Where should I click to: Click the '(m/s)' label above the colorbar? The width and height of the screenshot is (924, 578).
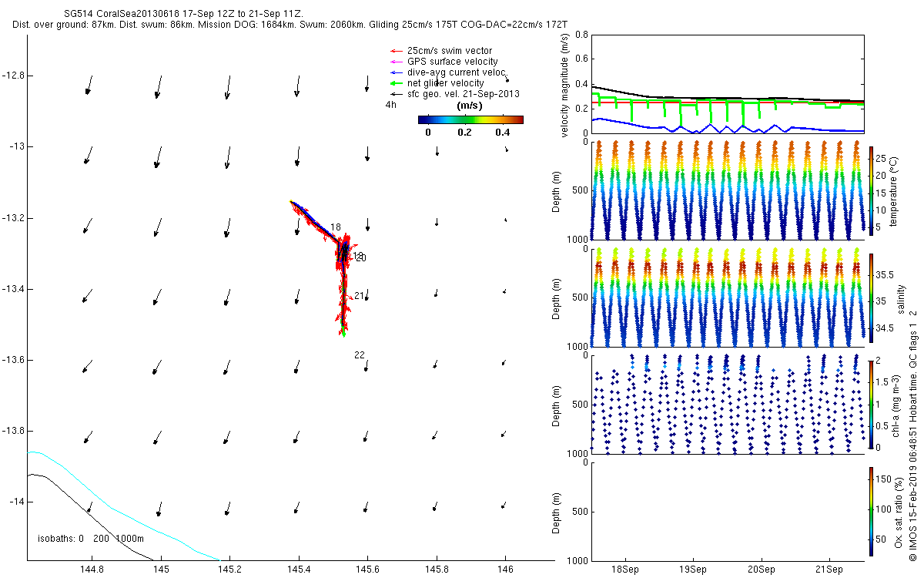coord(470,106)
